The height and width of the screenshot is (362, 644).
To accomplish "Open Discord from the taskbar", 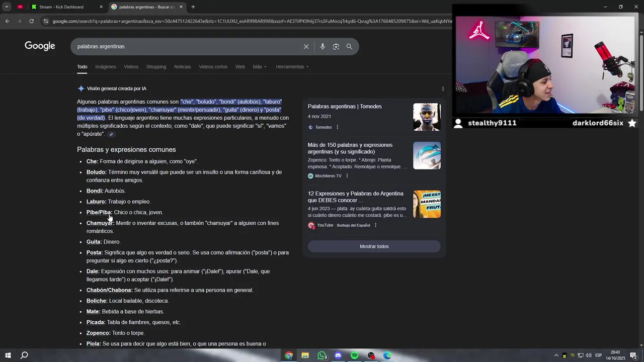I will (x=338, y=355).
